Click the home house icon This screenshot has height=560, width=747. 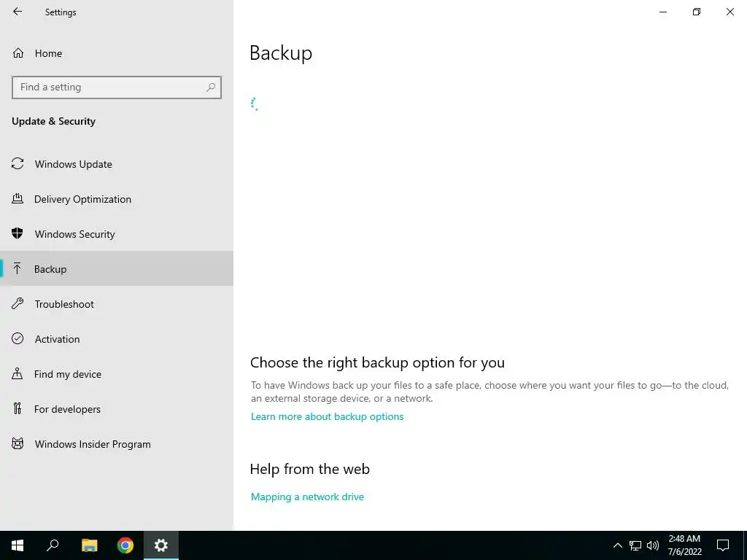click(18, 52)
